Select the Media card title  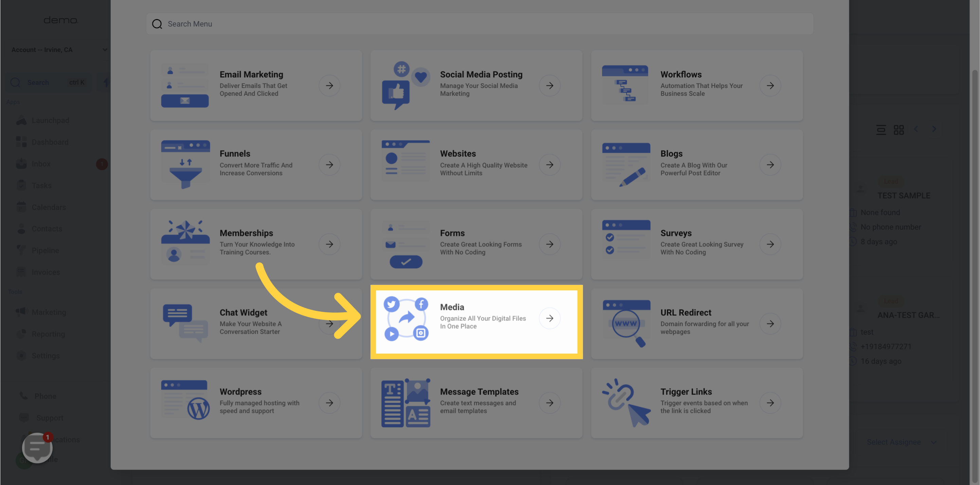[x=452, y=307]
